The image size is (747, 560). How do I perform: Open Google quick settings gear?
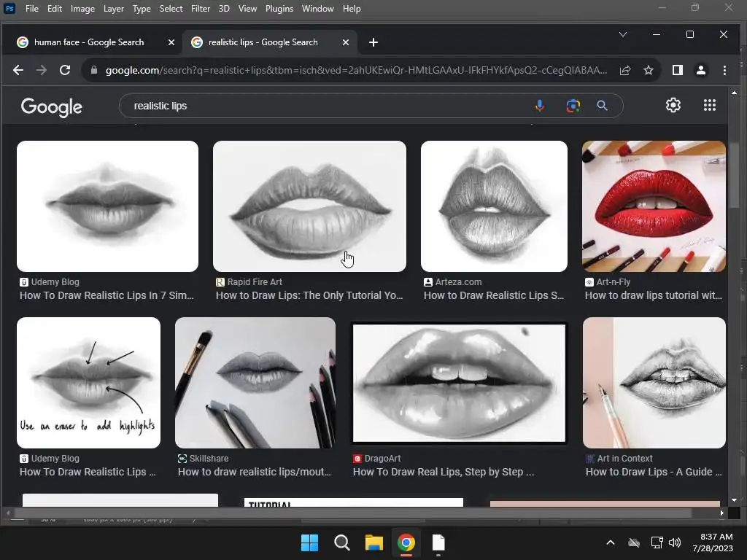[673, 105]
